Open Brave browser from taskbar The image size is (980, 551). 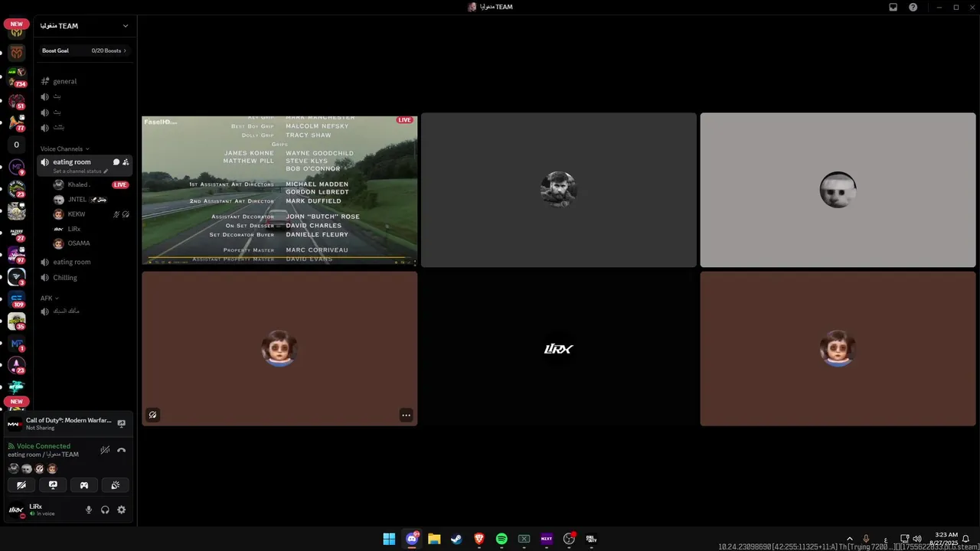479,539
